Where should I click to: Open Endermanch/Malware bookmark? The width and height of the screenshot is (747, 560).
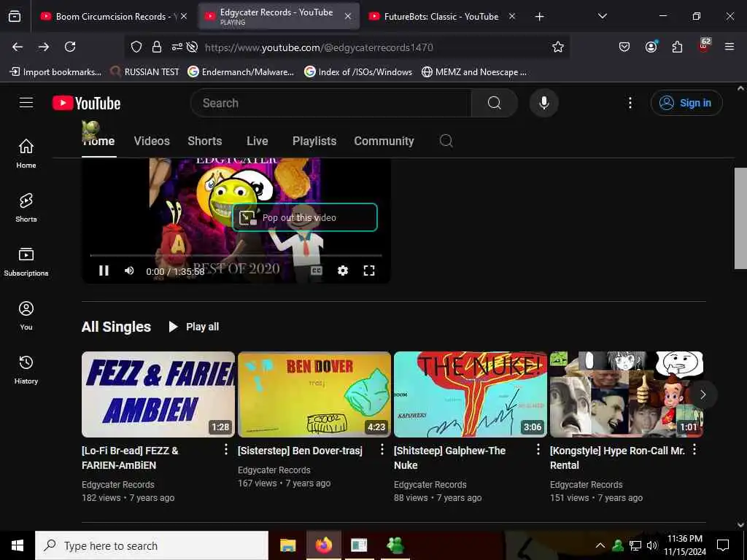[x=241, y=72]
